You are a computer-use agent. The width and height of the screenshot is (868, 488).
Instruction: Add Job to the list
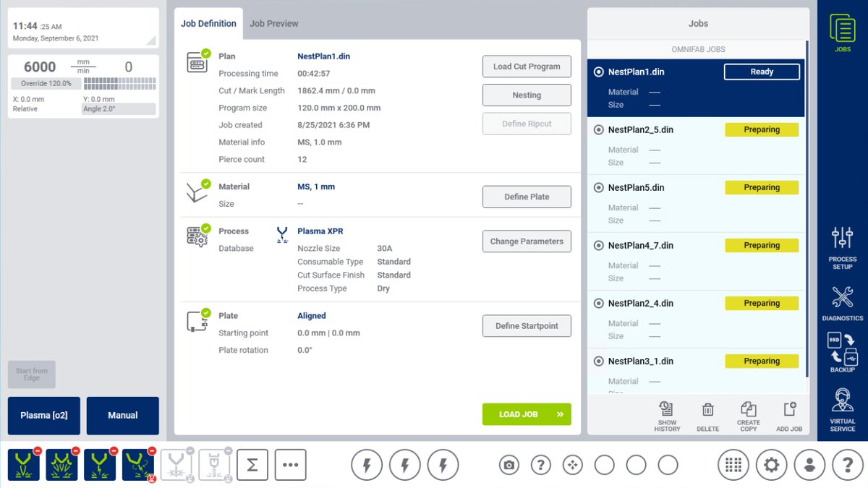[x=789, y=416]
